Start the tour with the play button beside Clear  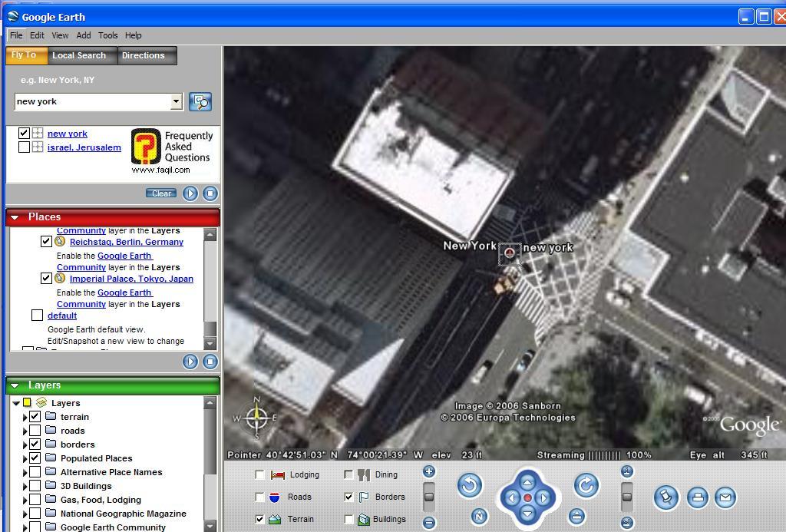[190, 193]
